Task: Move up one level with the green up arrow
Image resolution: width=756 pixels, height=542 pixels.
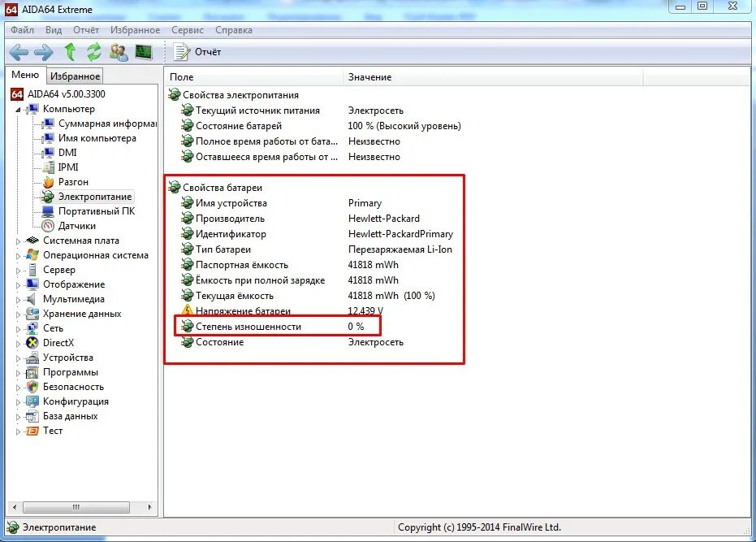Action: [x=70, y=52]
